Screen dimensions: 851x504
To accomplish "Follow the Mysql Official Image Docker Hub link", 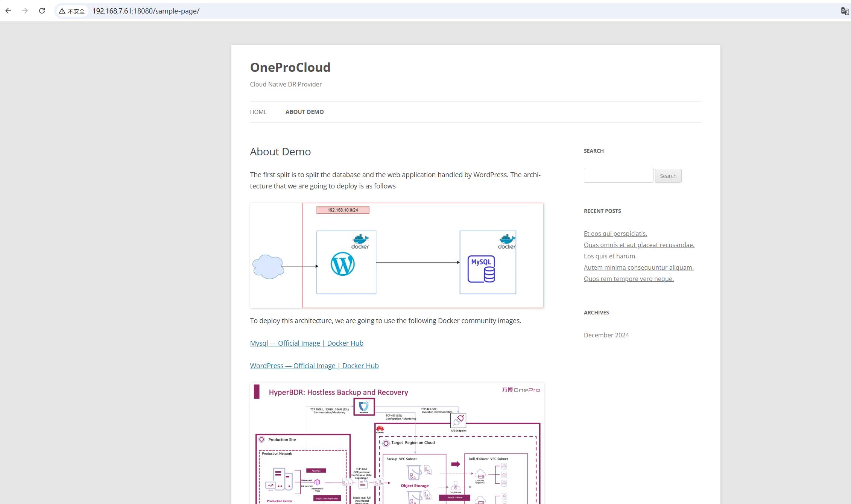I will (307, 343).
